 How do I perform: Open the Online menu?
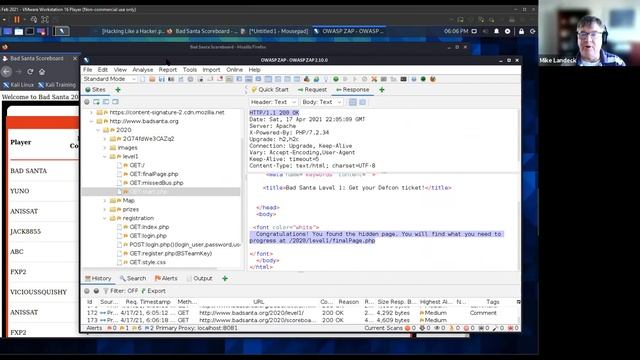tap(234, 70)
